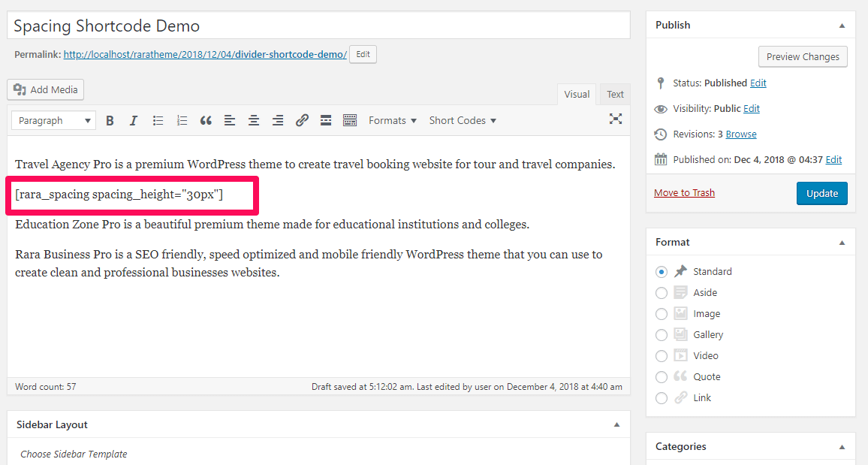This screenshot has width=868, height=465.
Task: Select the Video post format
Action: [662, 356]
